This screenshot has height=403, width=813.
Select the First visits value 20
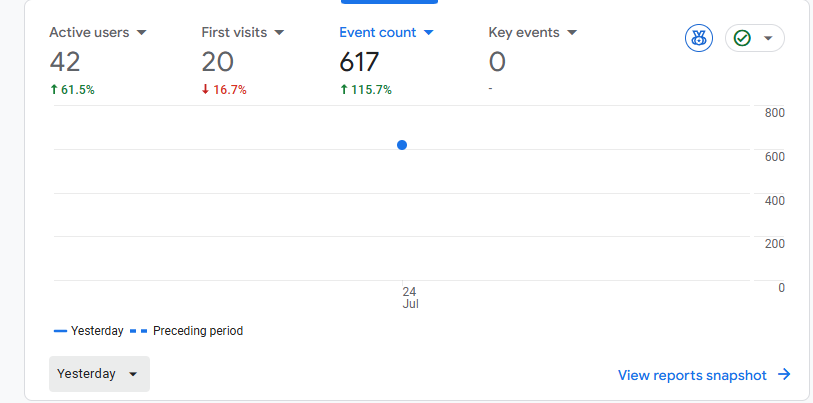tap(217, 62)
